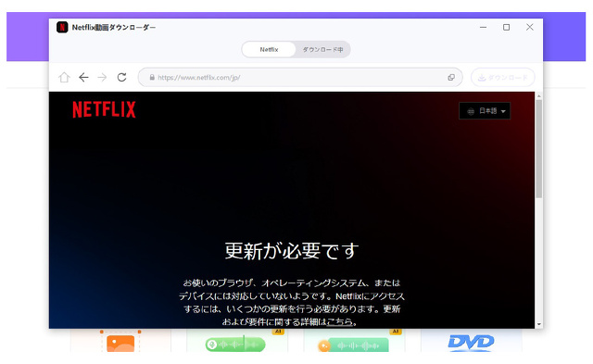This screenshot has height=364, width=593.
Task: Click the vertical scrollbar thumb
Action: pyautogui.click(x=539, y=148)
